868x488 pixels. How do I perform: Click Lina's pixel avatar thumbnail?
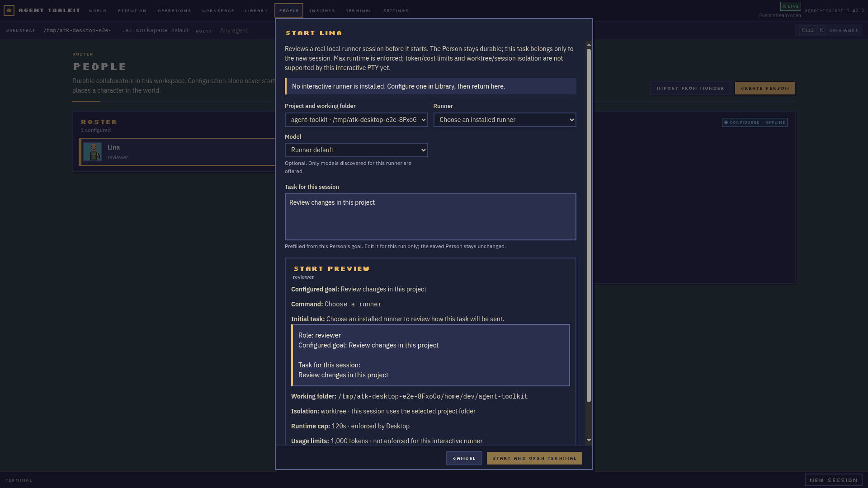(x=93, y=152)
